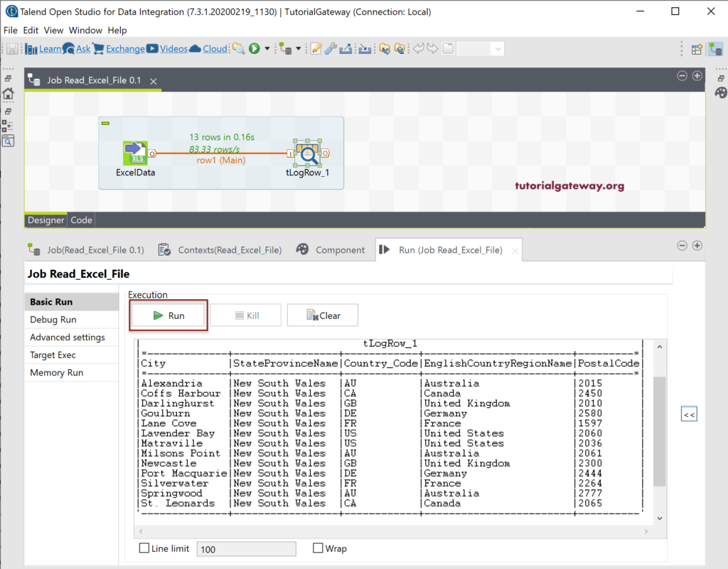Click the export items icon in the toolbar
Viewport: 728px width, 569px height.
pos(346,49)
